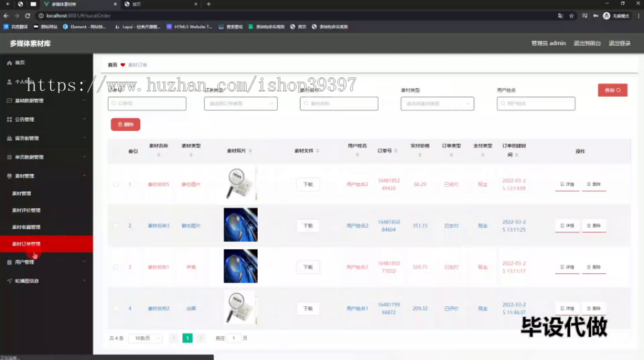
Task: Click the 用户管理 clipboard icon
Action: pos(9,262)
